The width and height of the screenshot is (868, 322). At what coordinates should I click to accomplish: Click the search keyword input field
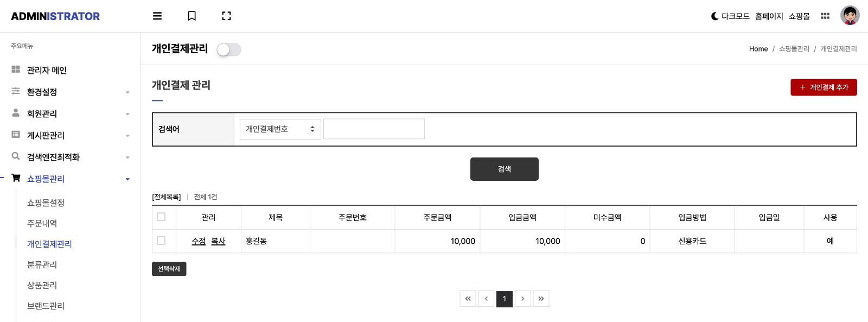pos(374,129)
